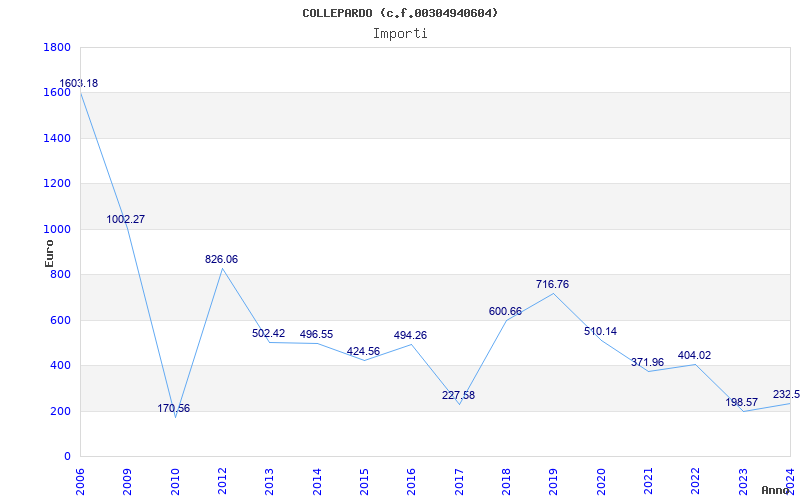Select the partially cut data label 232.5
This screenshot has width=800, height=500.
(786, 394)
